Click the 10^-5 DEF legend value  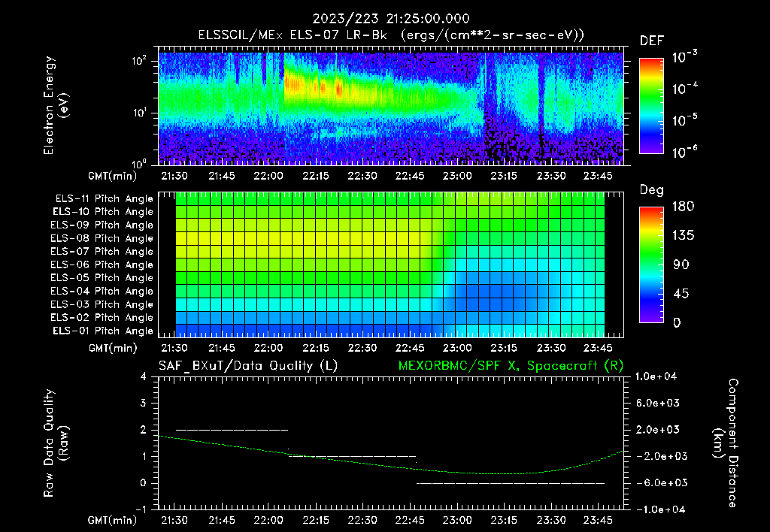pos(684,120)
